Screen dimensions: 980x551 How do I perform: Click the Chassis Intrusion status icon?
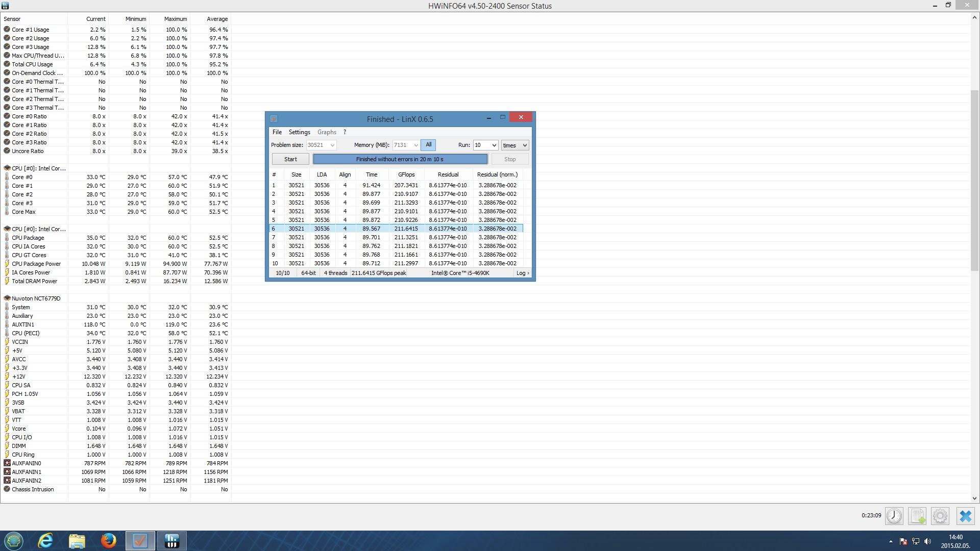pyautogui.click(x=7, y=489)
